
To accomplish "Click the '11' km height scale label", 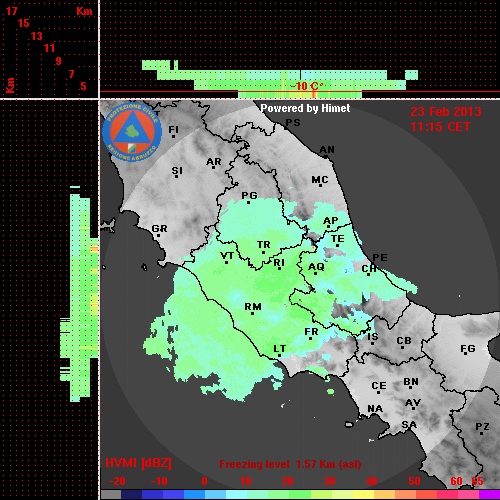I will pos(49,48).
